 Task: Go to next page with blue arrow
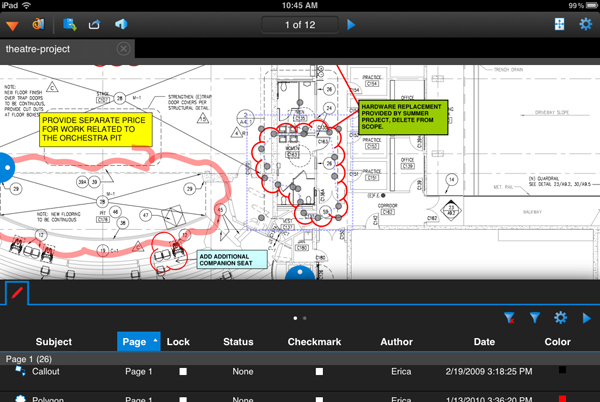coord(351,24)
